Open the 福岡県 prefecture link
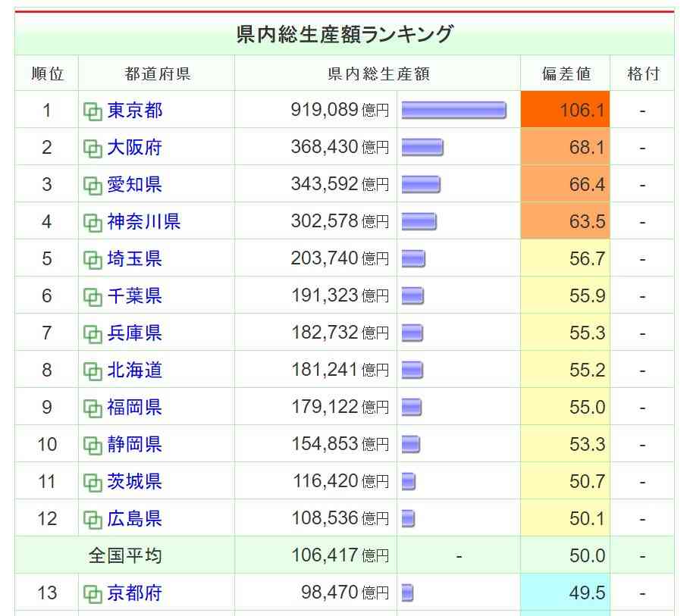The height and width of the screenshot is (616, 690). tap(135, 408)
